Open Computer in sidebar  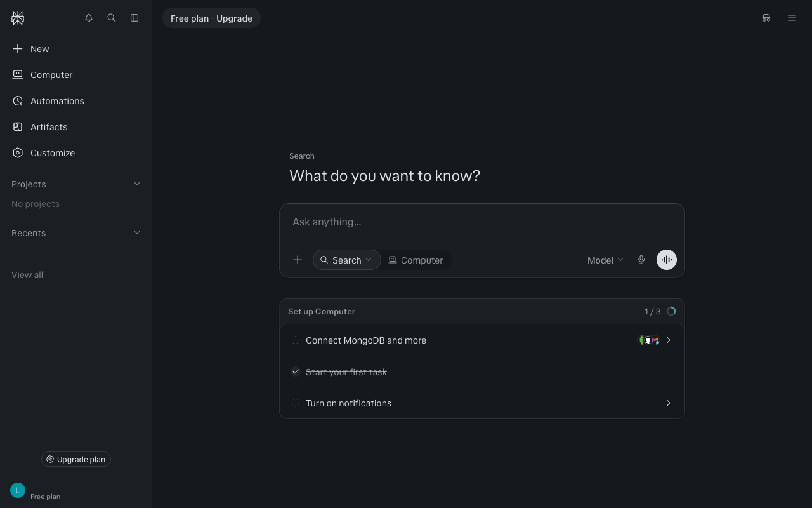coord(76,75)
